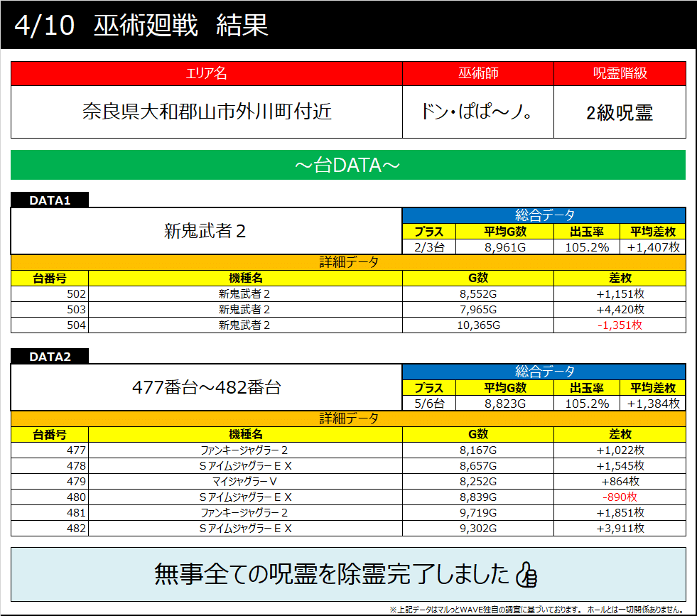This screenshot has width=697, height=616.
Task: Click difference '+4,420枚'
Action: pyautogui.click(x=620, y=309)
